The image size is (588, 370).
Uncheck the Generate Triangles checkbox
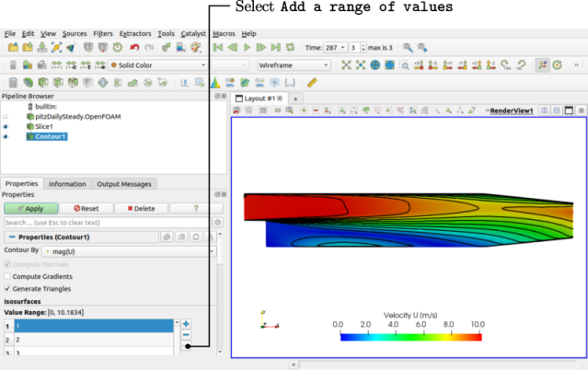[8, 289]
